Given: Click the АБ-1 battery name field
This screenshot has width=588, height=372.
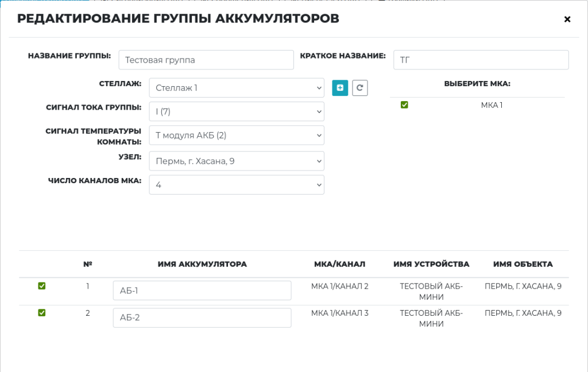Looking at the screenshot, I should 202,290.
